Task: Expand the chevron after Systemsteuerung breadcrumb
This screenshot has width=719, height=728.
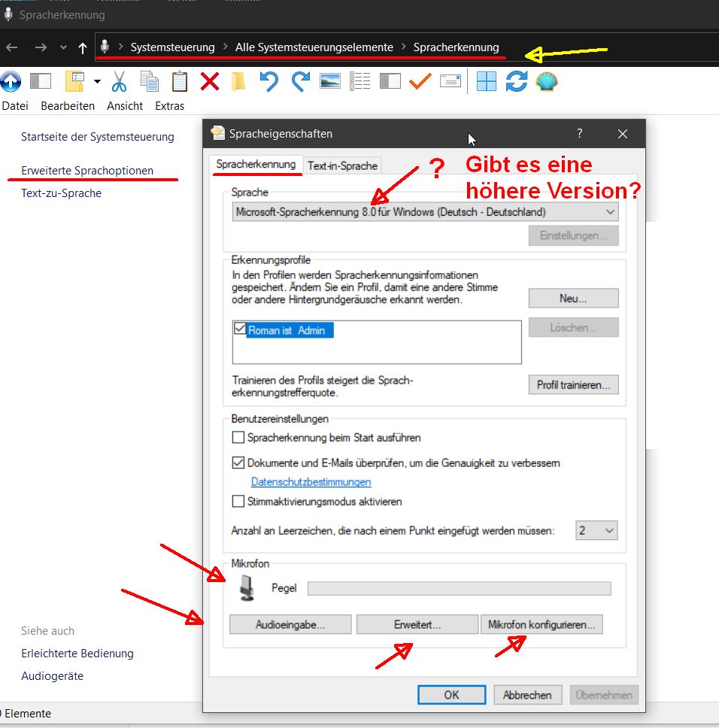Action: 225,47
